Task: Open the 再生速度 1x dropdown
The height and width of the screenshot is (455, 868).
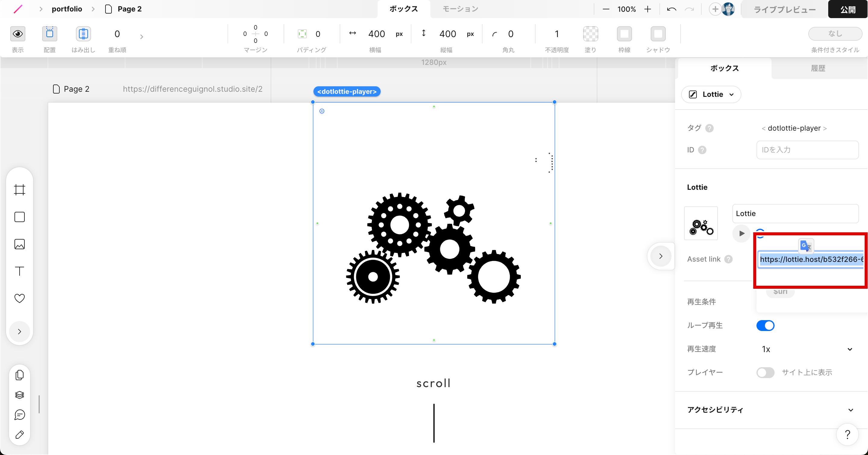Action: [x=807, y=349]
